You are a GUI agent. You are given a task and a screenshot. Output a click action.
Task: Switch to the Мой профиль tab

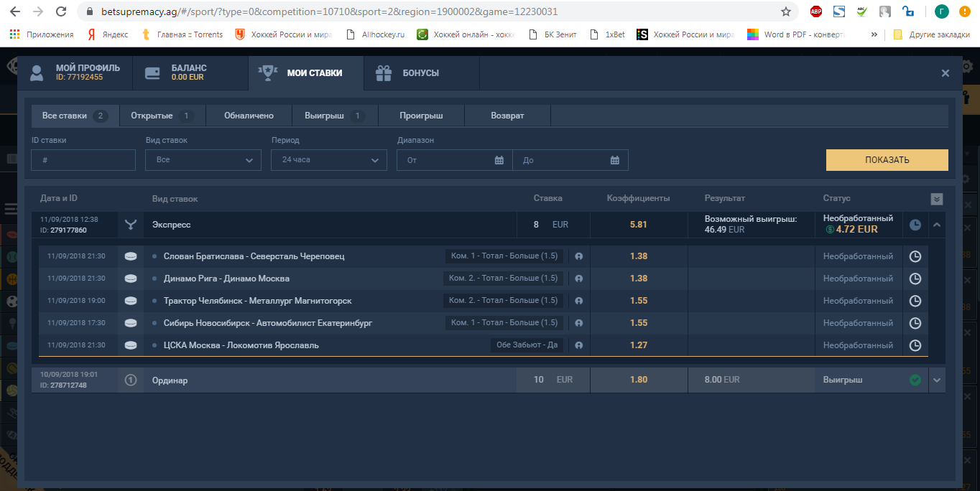pos(75,73)
